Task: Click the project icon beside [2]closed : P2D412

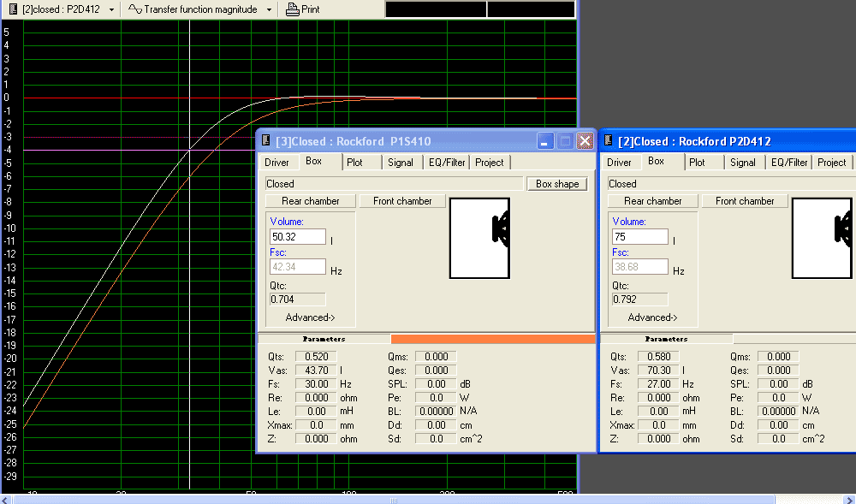Action: click(15, 9)
